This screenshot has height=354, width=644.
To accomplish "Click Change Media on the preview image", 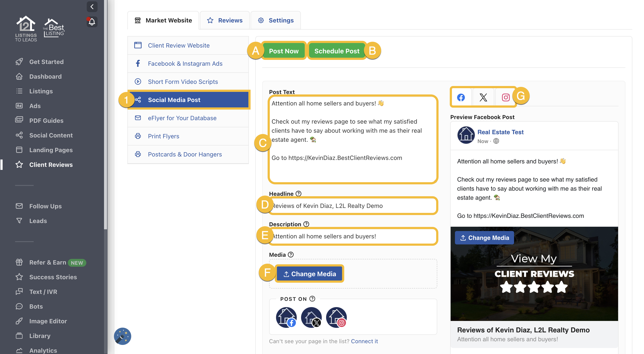I will [484, 238].
